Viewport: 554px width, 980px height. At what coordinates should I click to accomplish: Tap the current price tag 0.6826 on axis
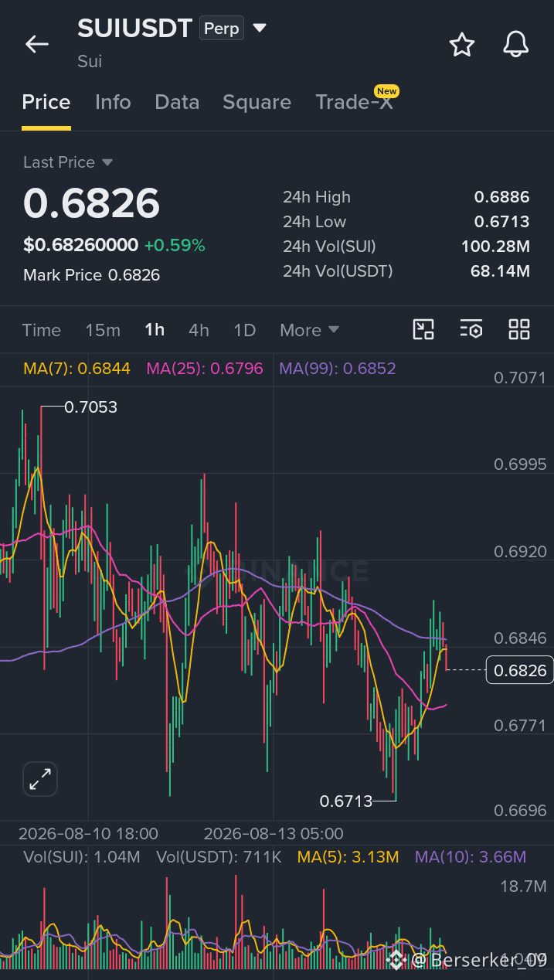(519, 670)
